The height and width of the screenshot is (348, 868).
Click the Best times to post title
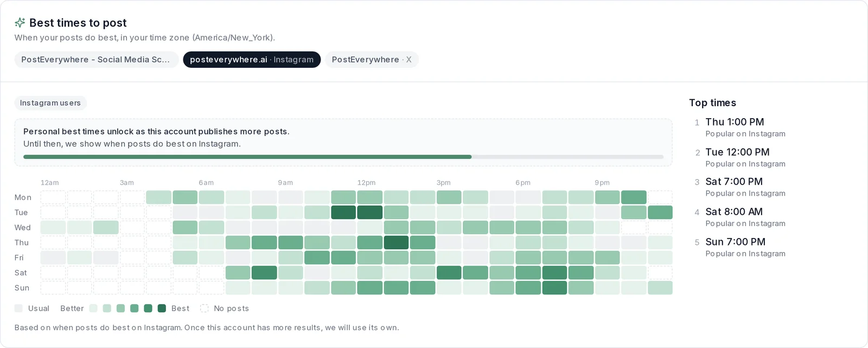78,23
